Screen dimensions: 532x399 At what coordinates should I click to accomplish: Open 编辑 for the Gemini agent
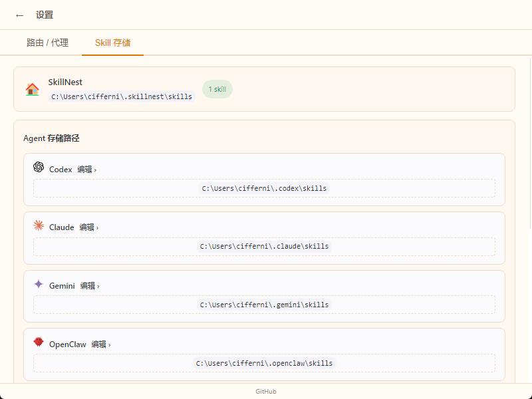click(90, 286)
